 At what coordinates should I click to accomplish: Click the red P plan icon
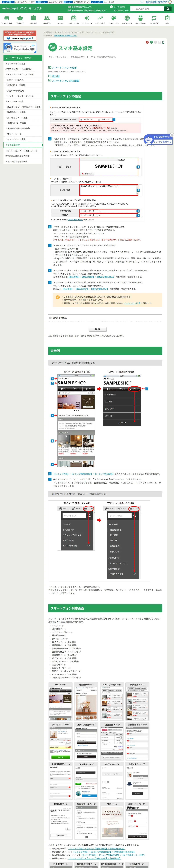pos(147,42)
